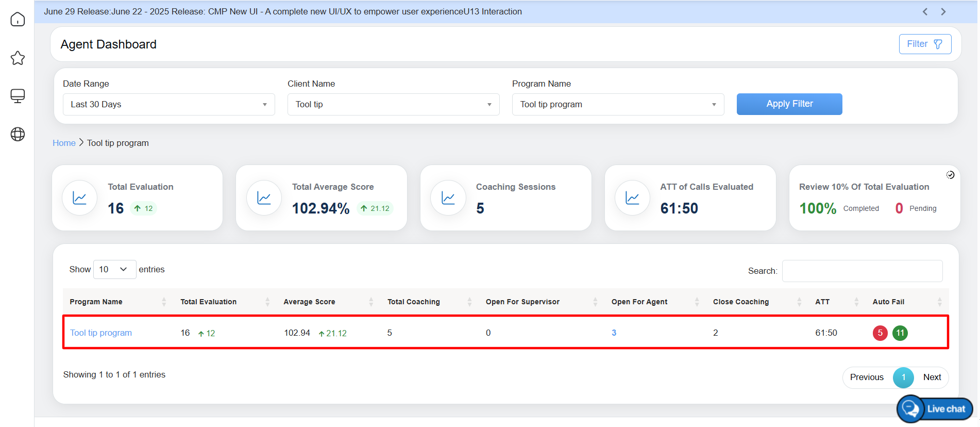Screen dimensions: 980x427
Task: Click the globe icon in sidebar
Action: tap(18, 134)
